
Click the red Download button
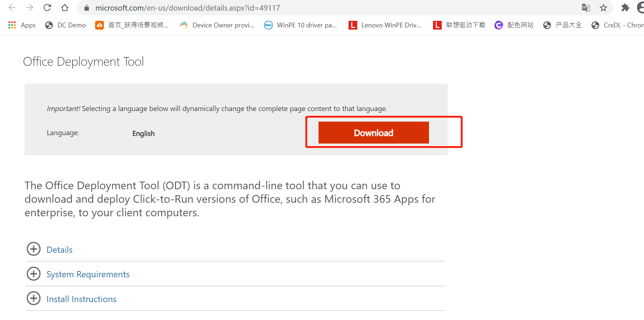click(373, 133)
